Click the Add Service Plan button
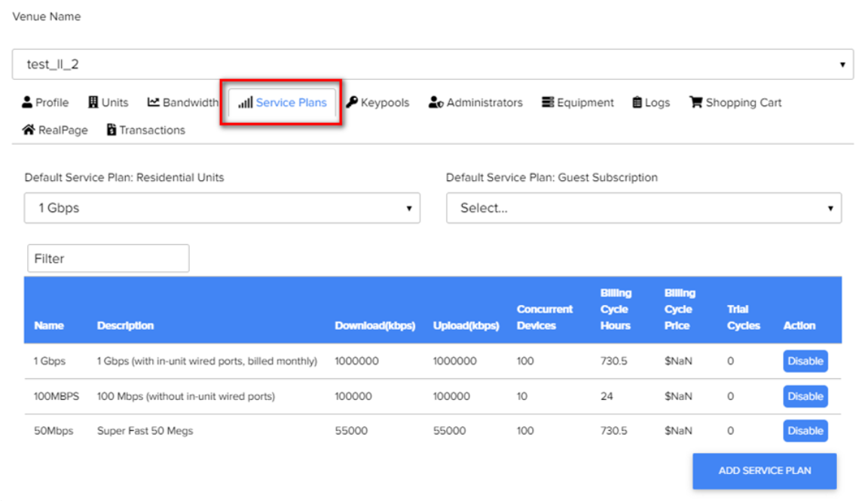The width and height of the screenshot is (868, 501). point(764,471)
